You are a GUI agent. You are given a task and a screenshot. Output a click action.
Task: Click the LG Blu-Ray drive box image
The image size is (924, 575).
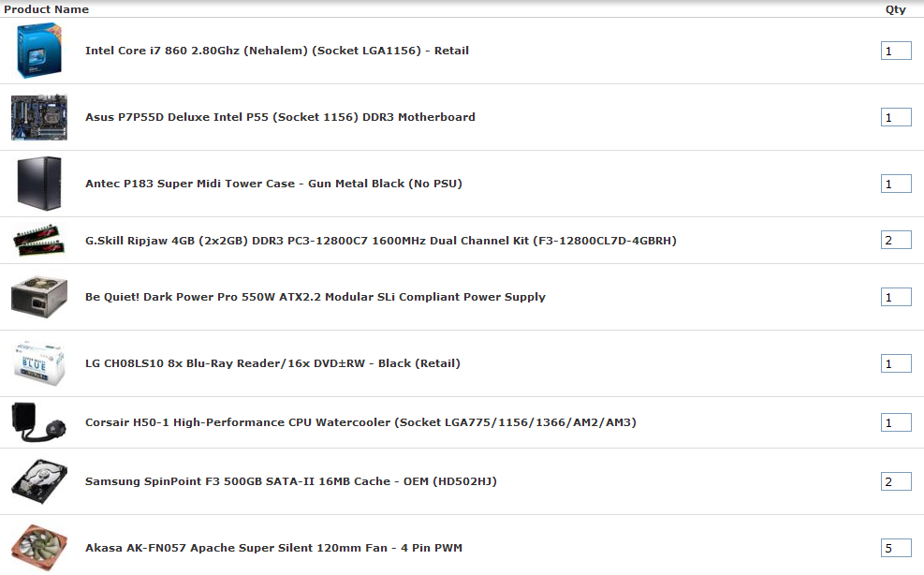tap(39, 363)
